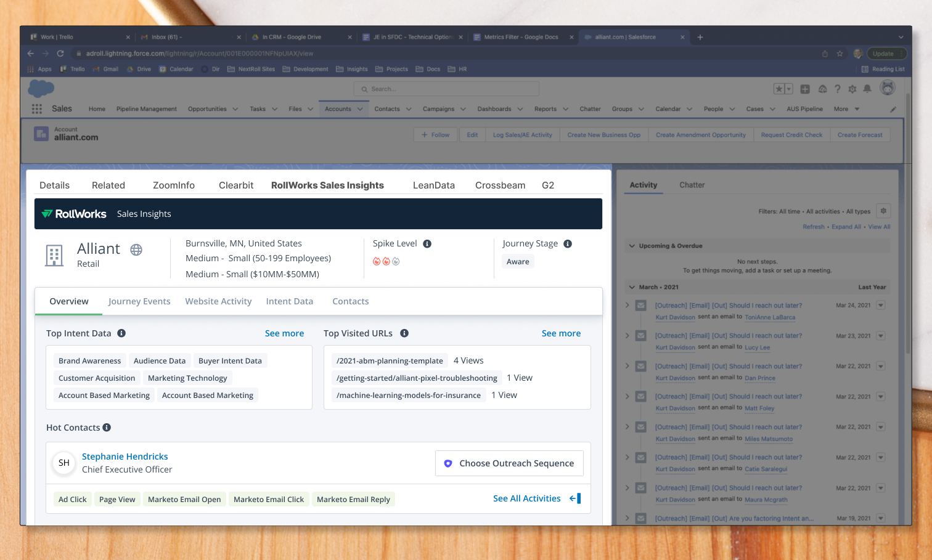
Task: Click the Hot Contacts info icon
Action: [x=107, y=428]
